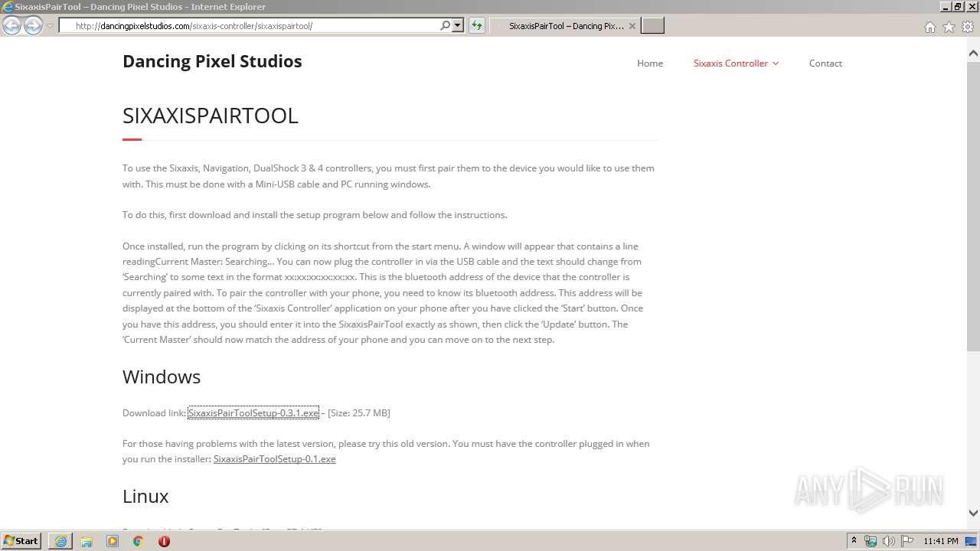Show hidden tray icons arrow
The width and height of the screenshot is (980, 551).
coord(854,541)
